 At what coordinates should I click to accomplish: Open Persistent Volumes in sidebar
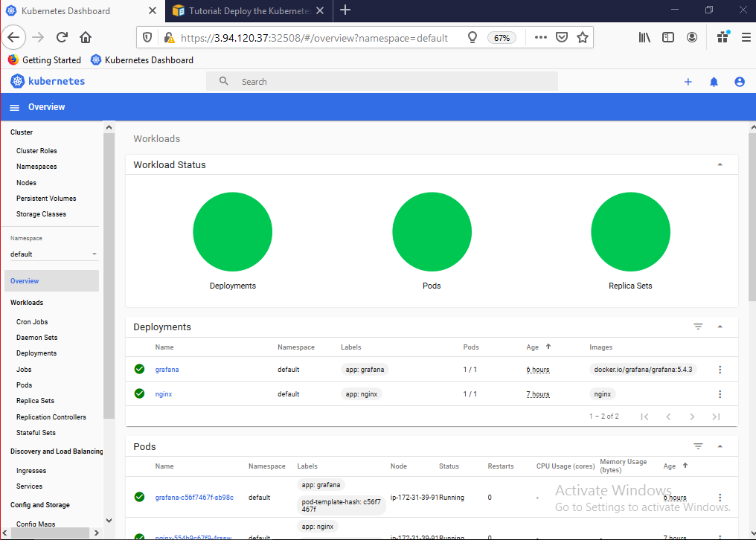pos(46,198)
